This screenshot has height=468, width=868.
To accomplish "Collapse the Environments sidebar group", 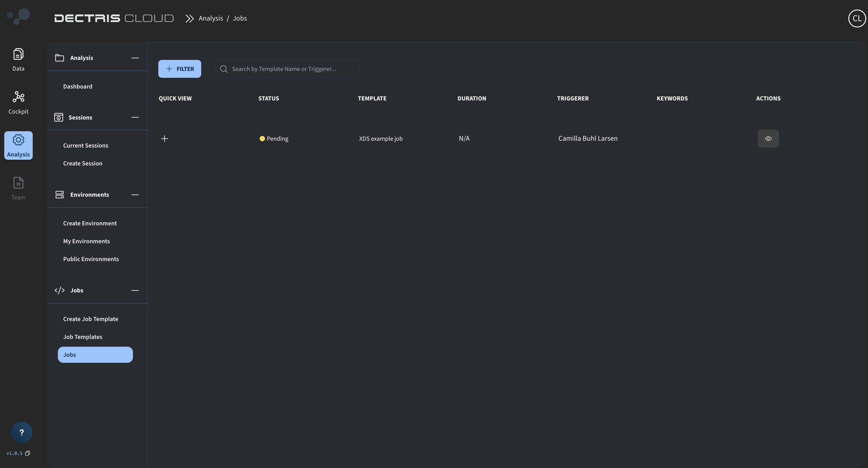I will click(x=135, y=194).
